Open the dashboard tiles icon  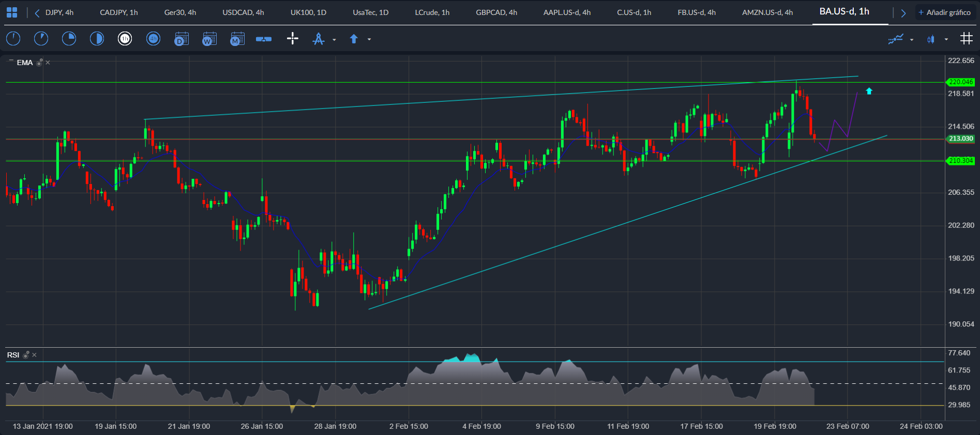[12, 12]
